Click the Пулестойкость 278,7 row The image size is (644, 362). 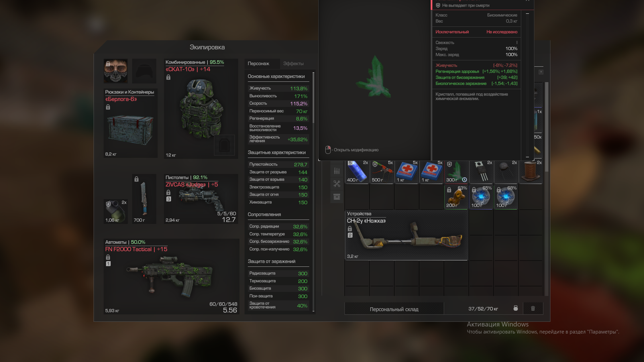click(278, 165)
